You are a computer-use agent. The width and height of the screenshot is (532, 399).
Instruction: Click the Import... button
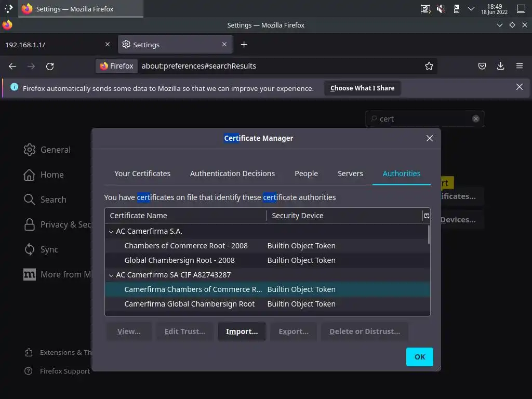click(x=242, y=331)
